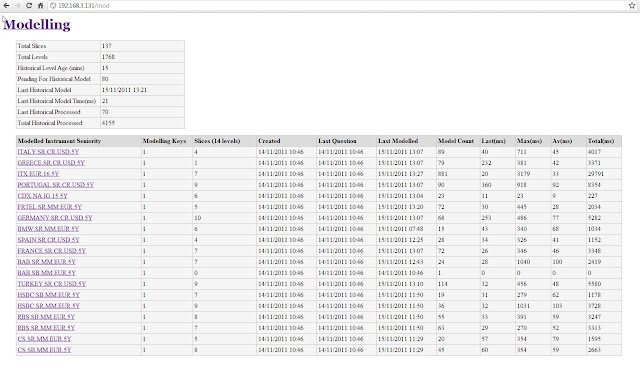The height and width of the screenshot is (368, 640).
Task: Open the GERMANY SR CR USD 5Y link
Action: tap(55, 218)
